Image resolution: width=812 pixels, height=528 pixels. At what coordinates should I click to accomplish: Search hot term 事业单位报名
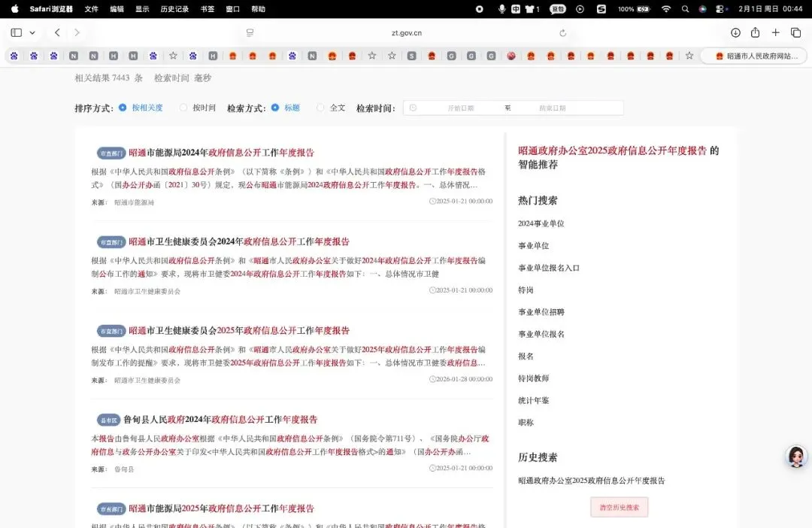coord(541,334)
